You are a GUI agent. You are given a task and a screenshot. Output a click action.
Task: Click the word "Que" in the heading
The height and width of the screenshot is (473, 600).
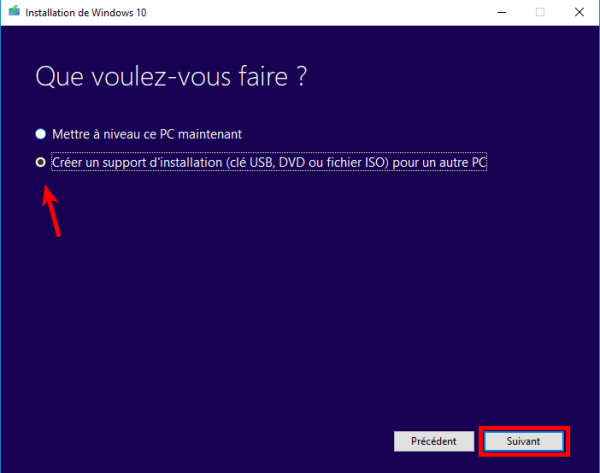point(57,78)
